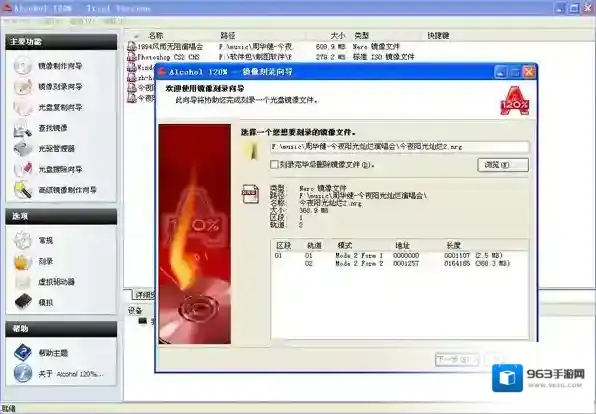Click the 设备 label in lower panel
This screenshot has height=414, width=596.
pyautogui.click(x=135, y=311)
